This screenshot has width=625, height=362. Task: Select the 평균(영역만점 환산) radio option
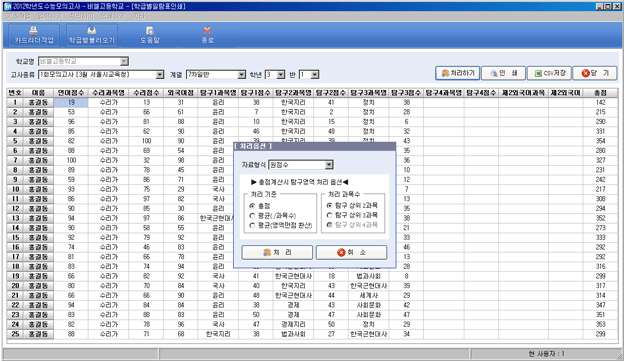tap(252, 226)
